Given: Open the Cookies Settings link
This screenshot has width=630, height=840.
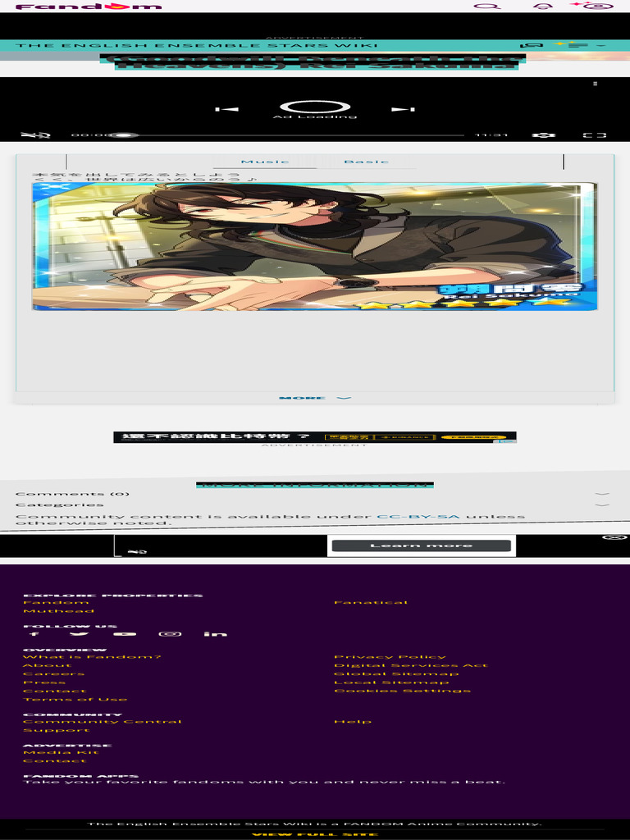Looking at the screenshot, I should [x=402, y=691].
